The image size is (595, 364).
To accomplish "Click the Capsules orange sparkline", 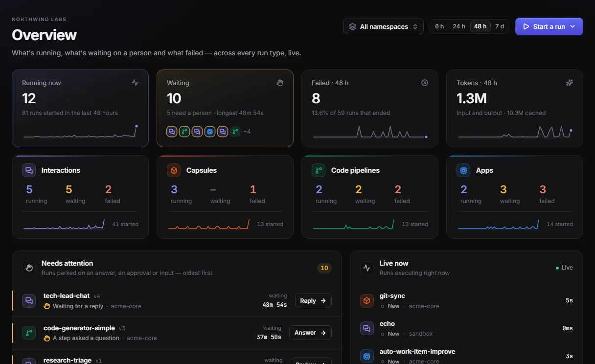I will pyautogui.click(x=209, y=225).
